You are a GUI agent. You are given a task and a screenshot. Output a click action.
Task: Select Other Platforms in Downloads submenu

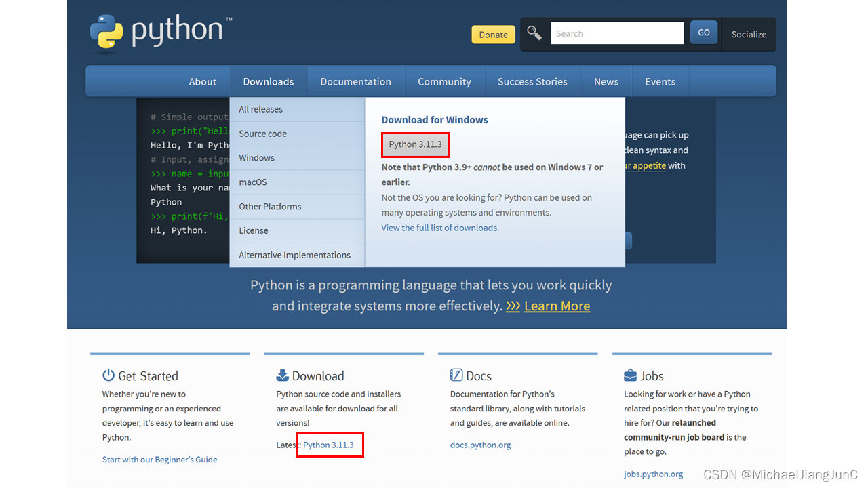coord(297,207)
